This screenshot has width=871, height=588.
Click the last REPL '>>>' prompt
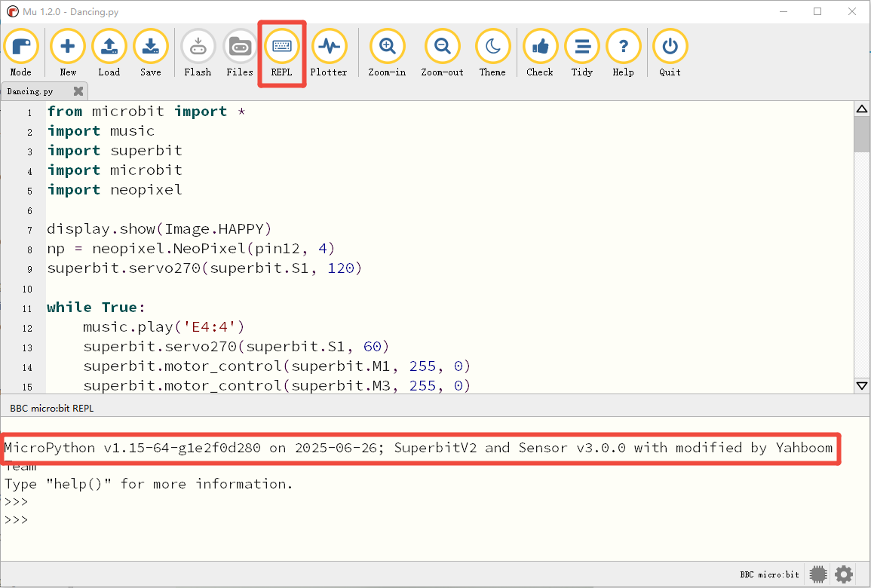tap(16, 519)
